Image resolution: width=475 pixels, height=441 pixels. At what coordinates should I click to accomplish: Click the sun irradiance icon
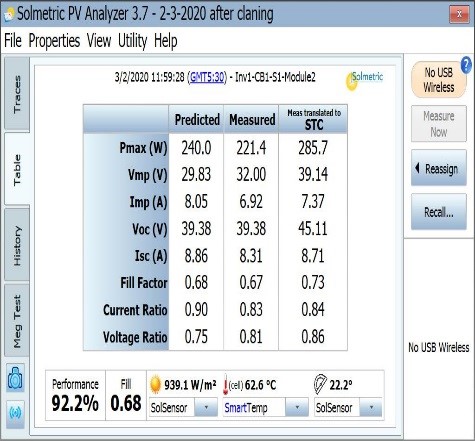[x=155, y=384]
